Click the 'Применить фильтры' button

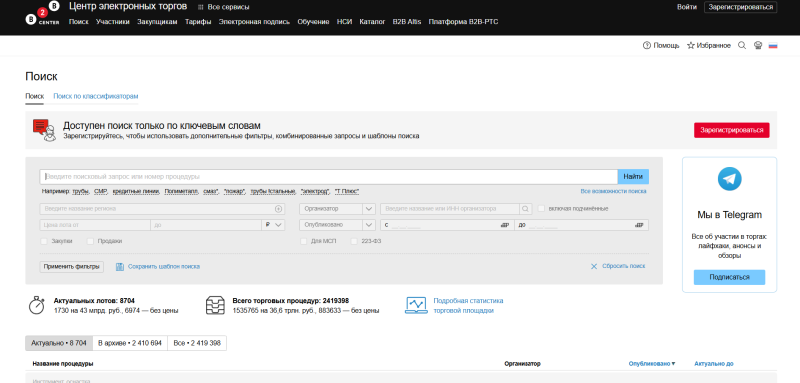pos(71,267)
